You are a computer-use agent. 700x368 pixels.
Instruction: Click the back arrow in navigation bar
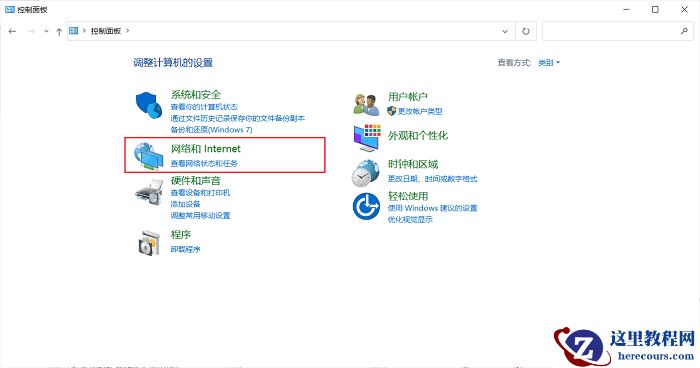click(12, 31)
